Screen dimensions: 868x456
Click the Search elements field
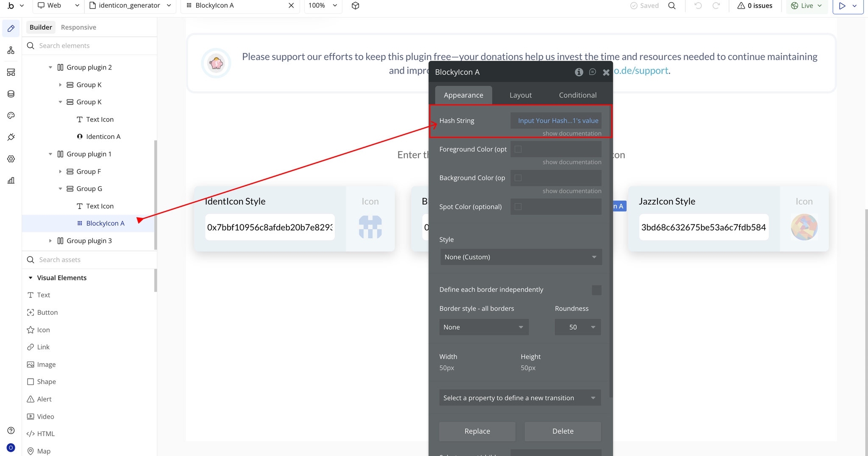pyautogui.click(x=90, y=46)
